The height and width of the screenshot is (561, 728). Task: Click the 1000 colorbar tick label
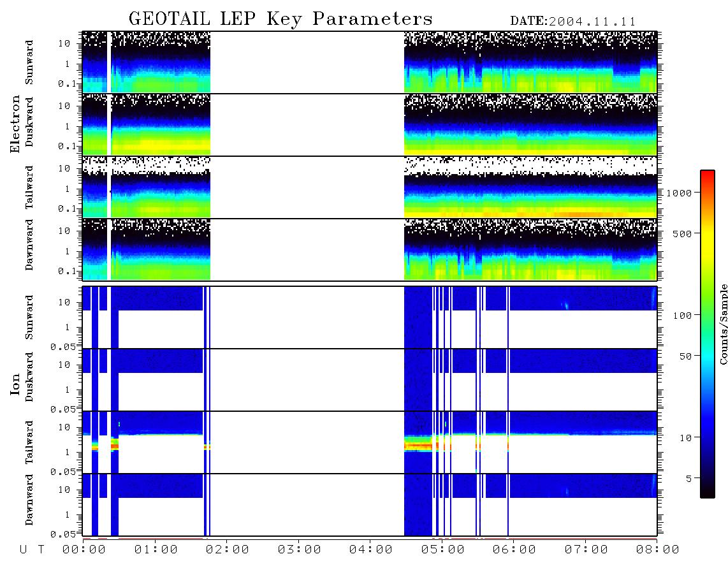coord(679,193)
